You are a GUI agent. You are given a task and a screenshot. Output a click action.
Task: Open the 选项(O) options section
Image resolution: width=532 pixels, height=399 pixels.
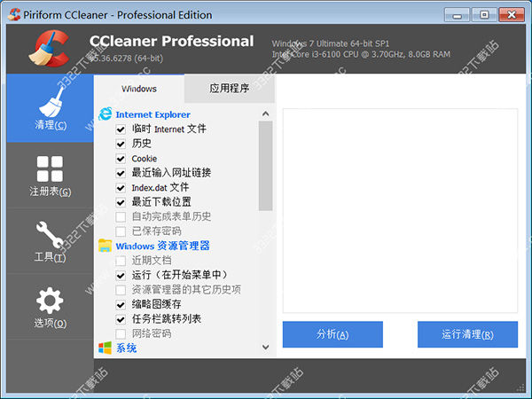(50, 307)
